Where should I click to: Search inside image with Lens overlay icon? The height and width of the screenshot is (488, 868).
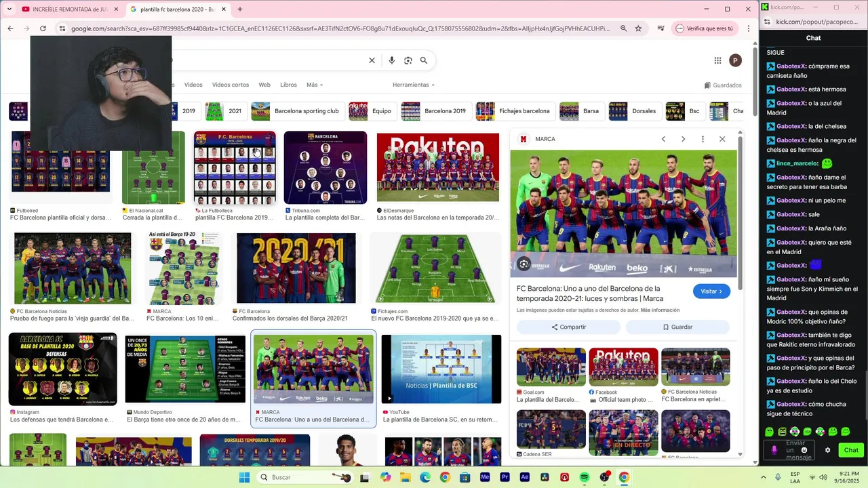[x=524, y=264]
